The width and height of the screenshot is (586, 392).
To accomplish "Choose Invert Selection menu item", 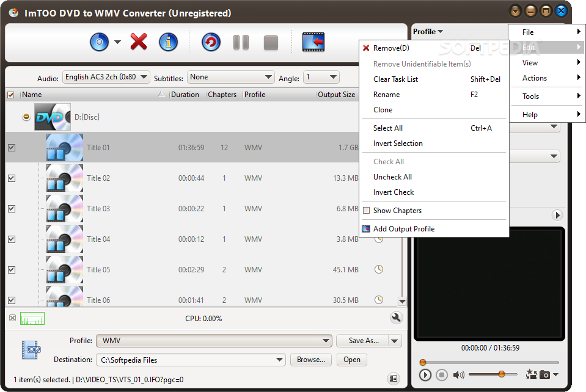I will [434, 143].
